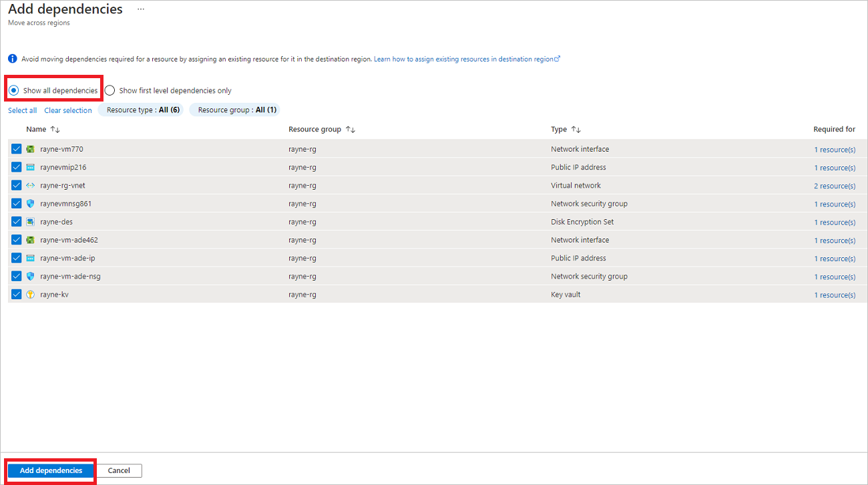Click the public IP icon for rayne-vm-ade-ip
The image size is (868, 485).
click(x=30, y=258)
